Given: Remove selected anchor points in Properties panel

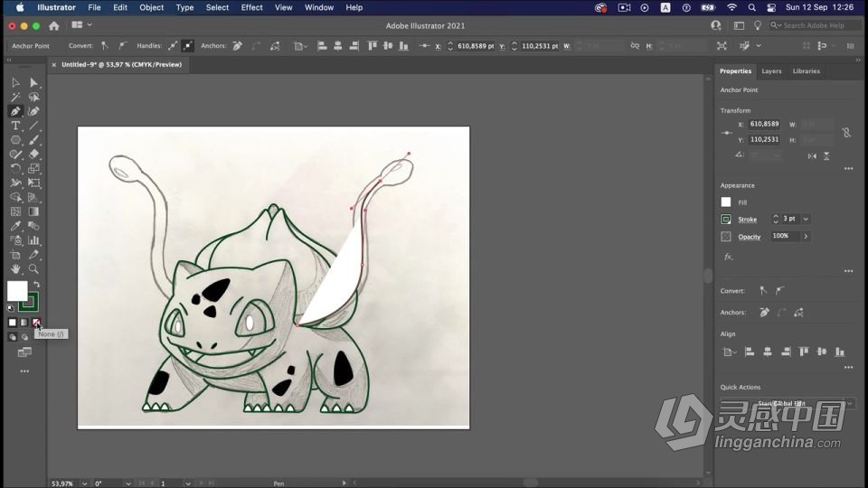Looking at the screenshot, I should coord(765,313).
